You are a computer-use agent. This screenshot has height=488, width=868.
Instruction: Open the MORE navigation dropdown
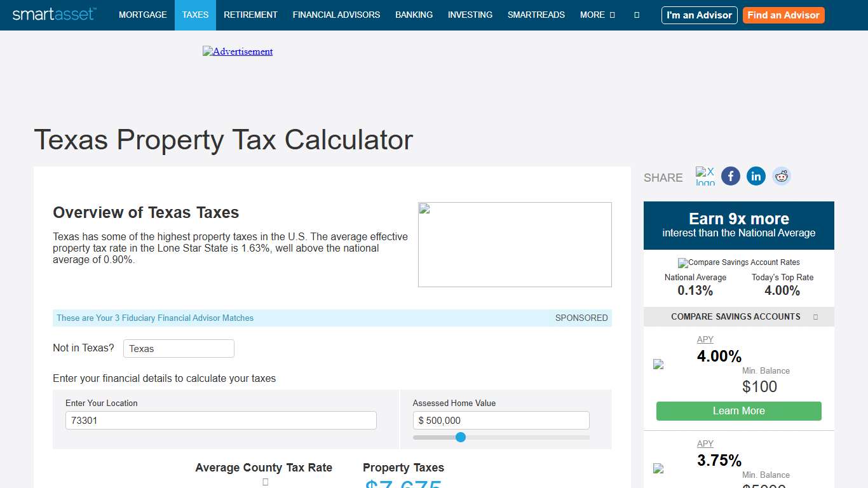596,15
